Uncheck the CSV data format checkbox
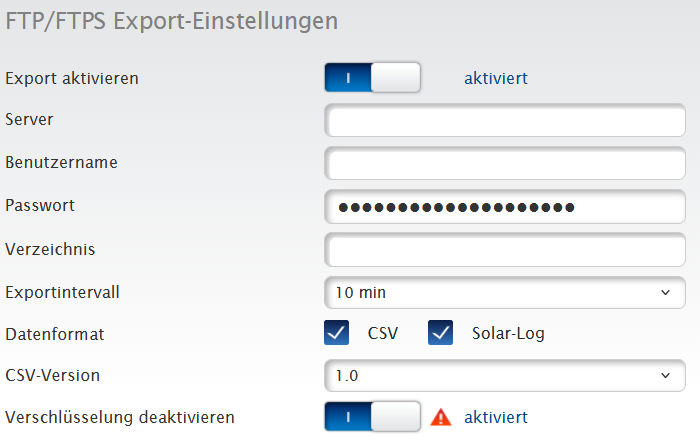 point(337,334)
